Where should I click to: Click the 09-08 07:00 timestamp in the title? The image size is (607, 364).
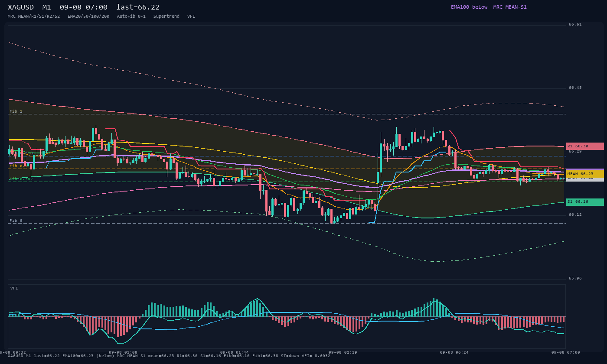(84, 7)
